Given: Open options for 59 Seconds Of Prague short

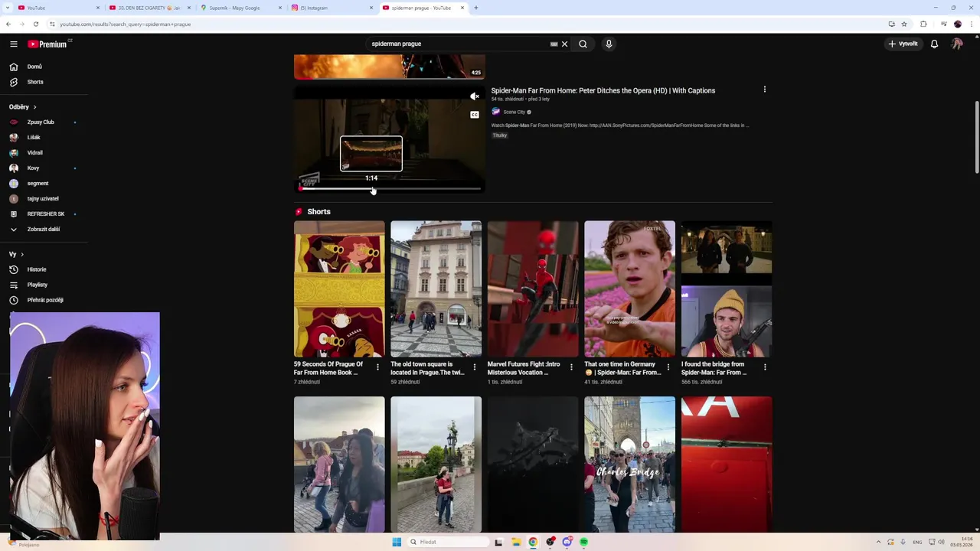Looking at the screenshot, I should pyautogui.click(x=377, y=367).
